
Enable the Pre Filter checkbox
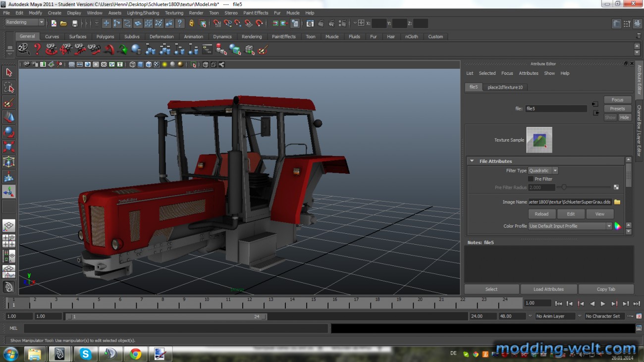(x=531, y=179)
